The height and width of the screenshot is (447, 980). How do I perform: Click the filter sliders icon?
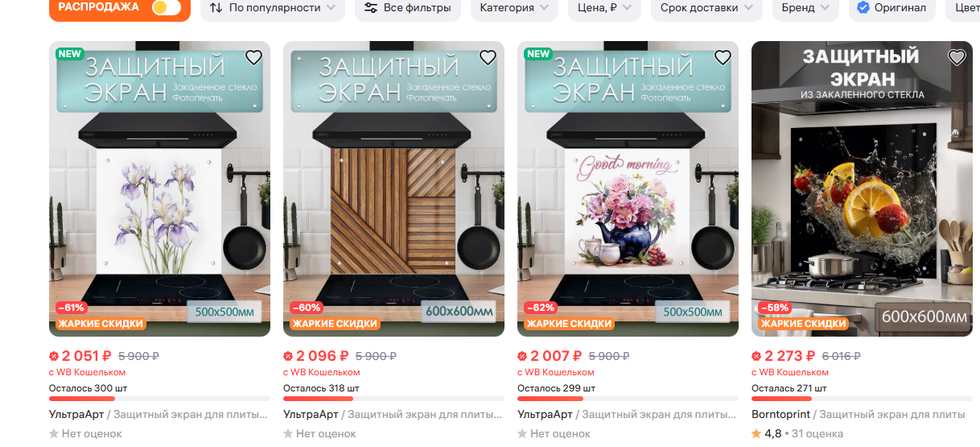click(371, 8)
